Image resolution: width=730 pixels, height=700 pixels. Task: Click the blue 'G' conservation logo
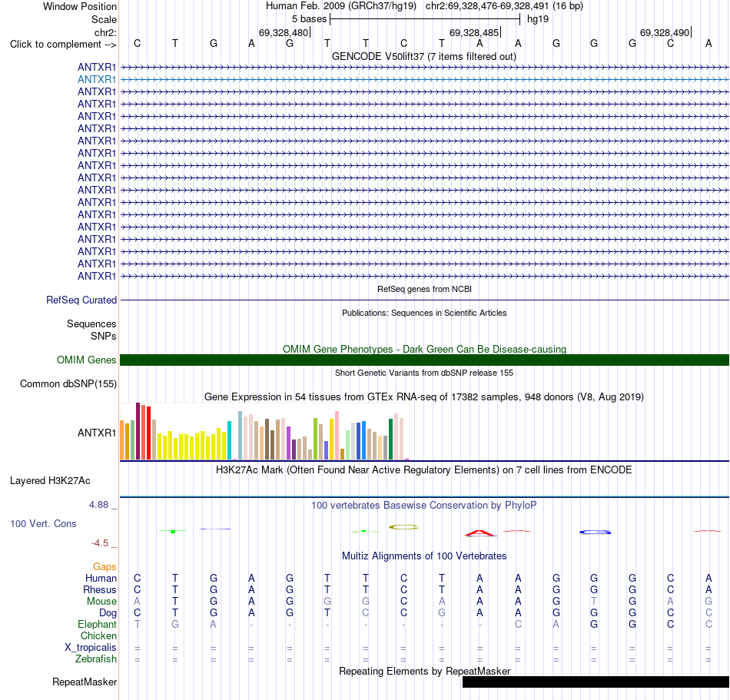(x=595, y=532)
